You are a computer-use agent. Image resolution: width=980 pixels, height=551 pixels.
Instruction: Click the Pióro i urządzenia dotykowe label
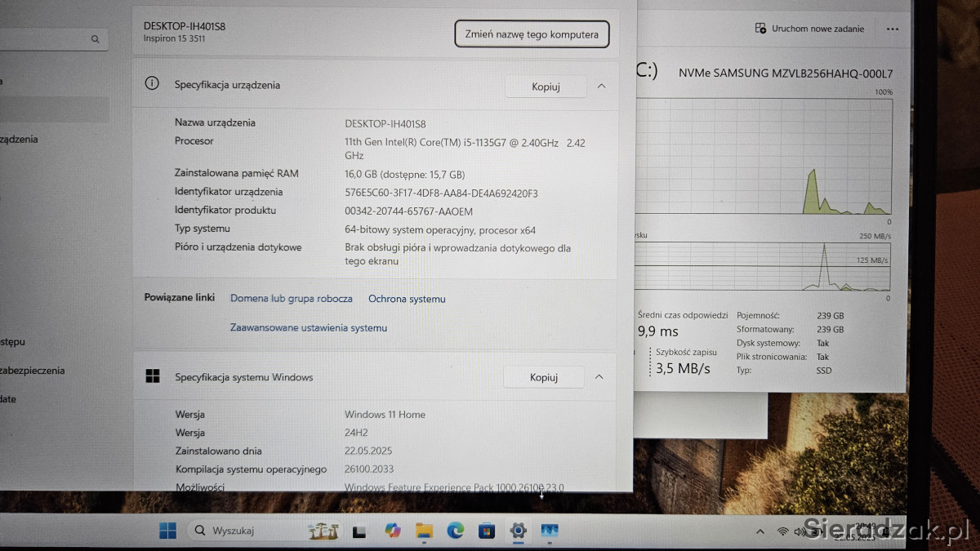[x=238, y=247]
